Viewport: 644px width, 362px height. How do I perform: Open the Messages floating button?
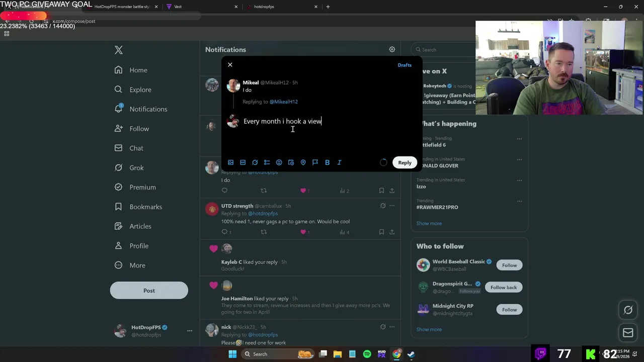tap(628, 332)
